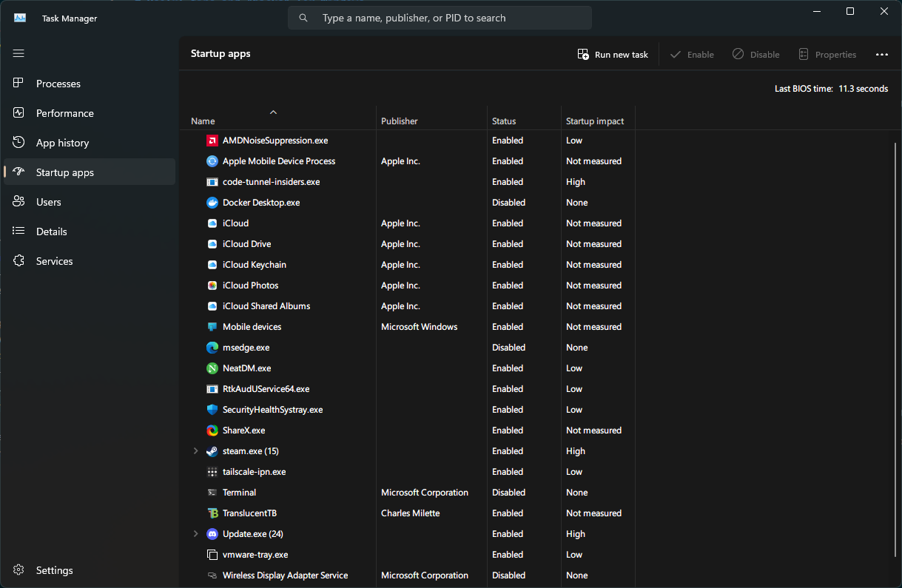Screen dimensions: 902x588
Task: Open the three-dot more options menu
Action: coord(881,55)
